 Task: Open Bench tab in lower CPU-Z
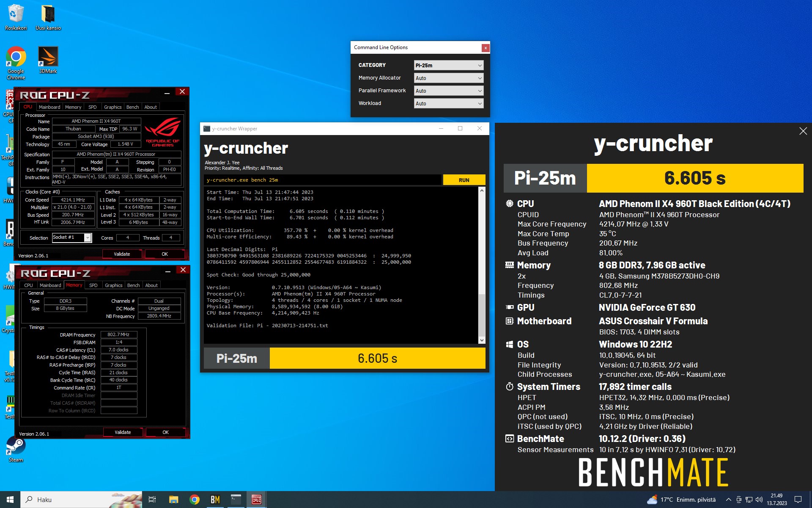(x=134, y=285)
